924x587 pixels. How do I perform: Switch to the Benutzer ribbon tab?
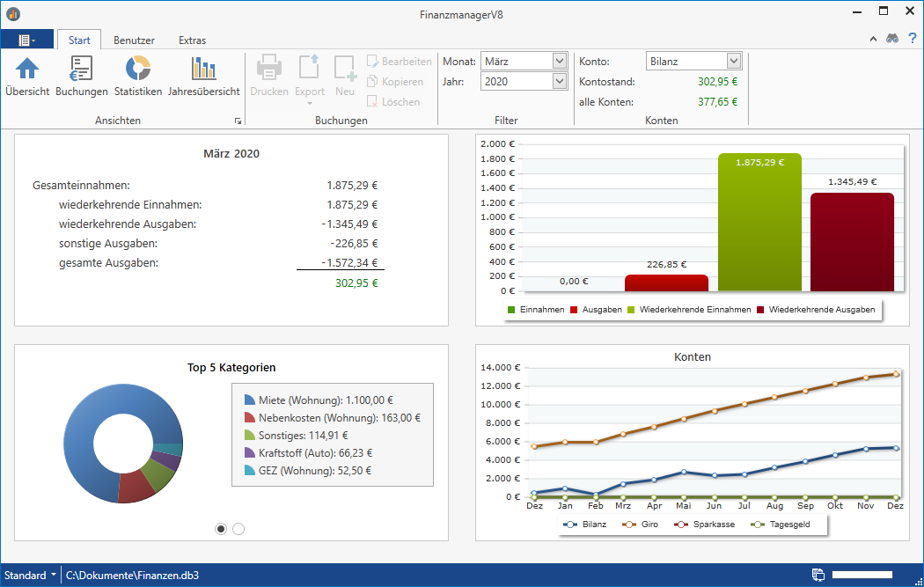(x=135, y=40)
